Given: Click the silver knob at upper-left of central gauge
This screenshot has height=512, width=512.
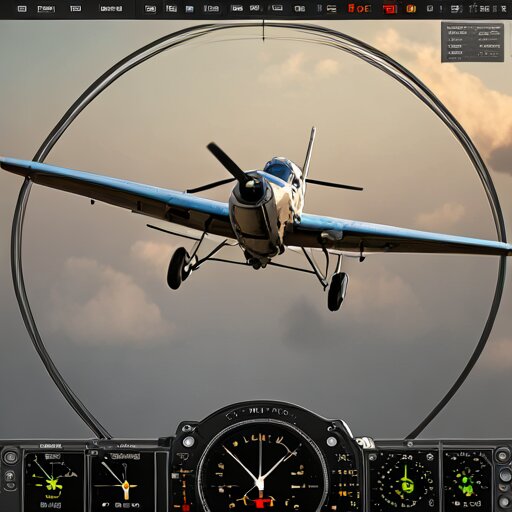Looking at the screenshot, I should click(188, 441).
